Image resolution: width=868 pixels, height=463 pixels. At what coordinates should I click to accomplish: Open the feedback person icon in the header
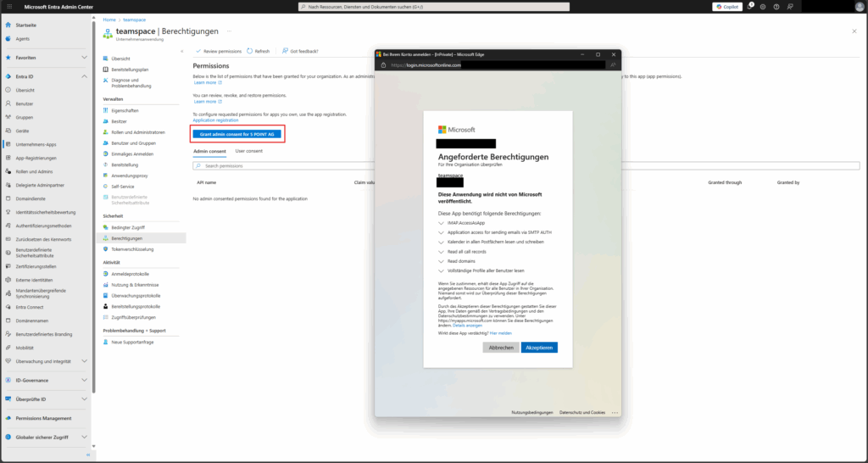(x=790, y=7)
